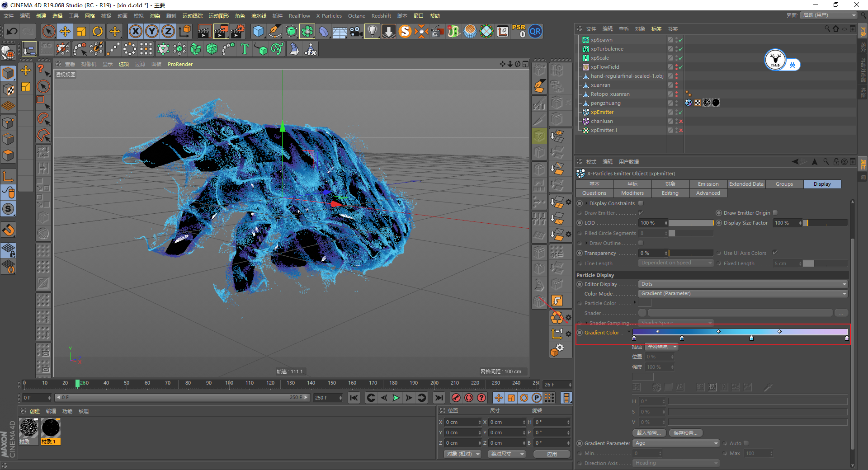Screen dimensions: 868x470
Task: Open the Groups tab
Action: click(x=784, y=184)
